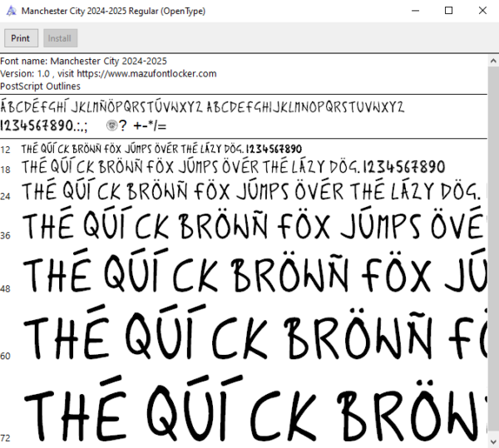Click the scrollbar up arrow
The image size is (499, 448).
tap(493, 61)
